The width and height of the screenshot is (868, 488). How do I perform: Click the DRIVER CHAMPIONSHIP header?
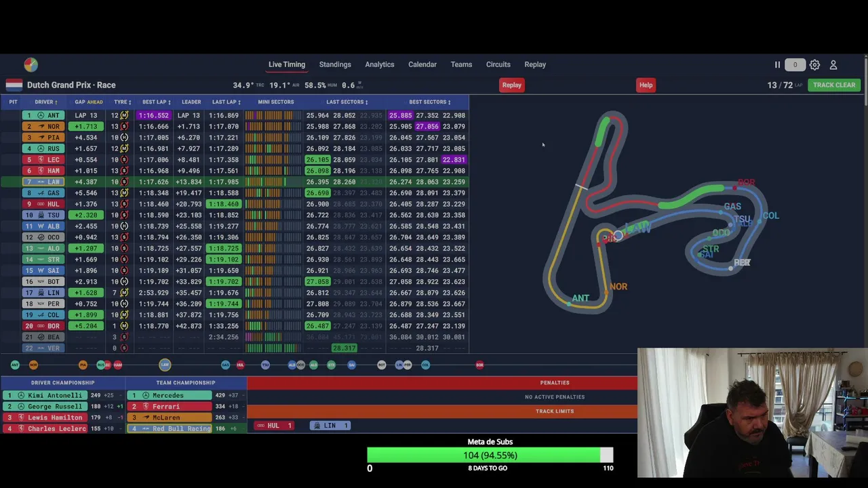pos(62,383)
